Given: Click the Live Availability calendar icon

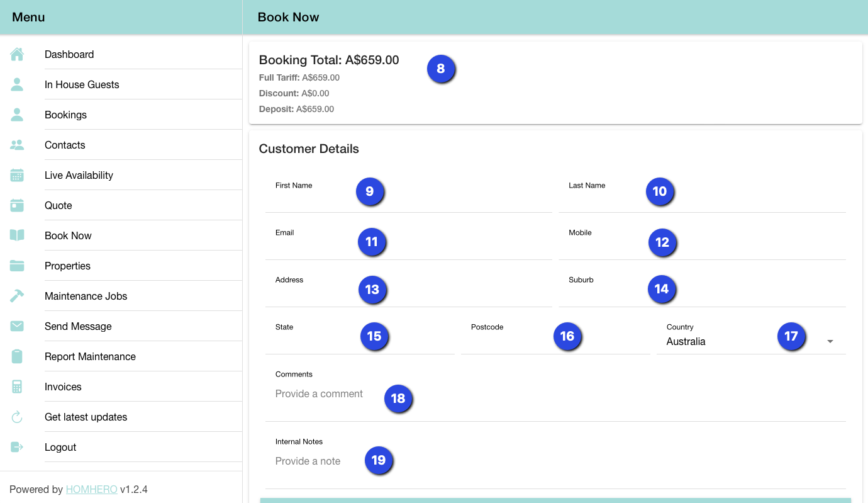Looking at the screenshot, I should [x=17, y=176].
